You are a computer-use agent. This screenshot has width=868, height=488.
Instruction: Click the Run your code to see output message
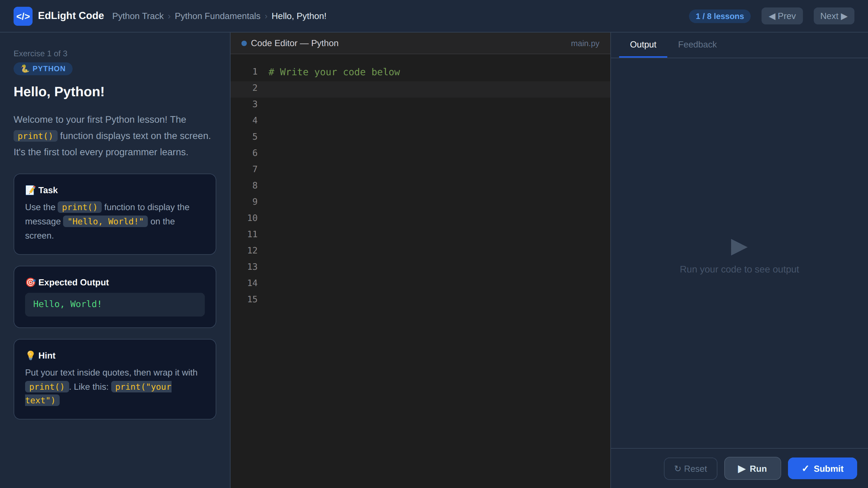click(x=739, y=269)
